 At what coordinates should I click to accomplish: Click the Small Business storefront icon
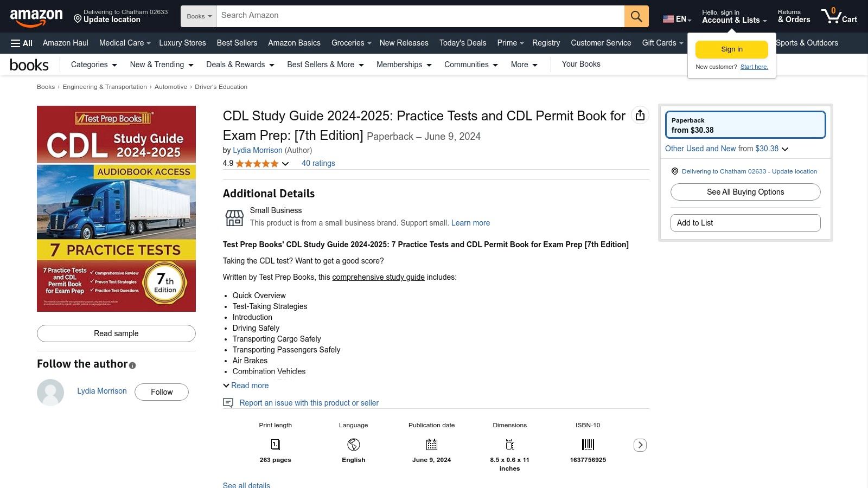(x=234, y=217)
